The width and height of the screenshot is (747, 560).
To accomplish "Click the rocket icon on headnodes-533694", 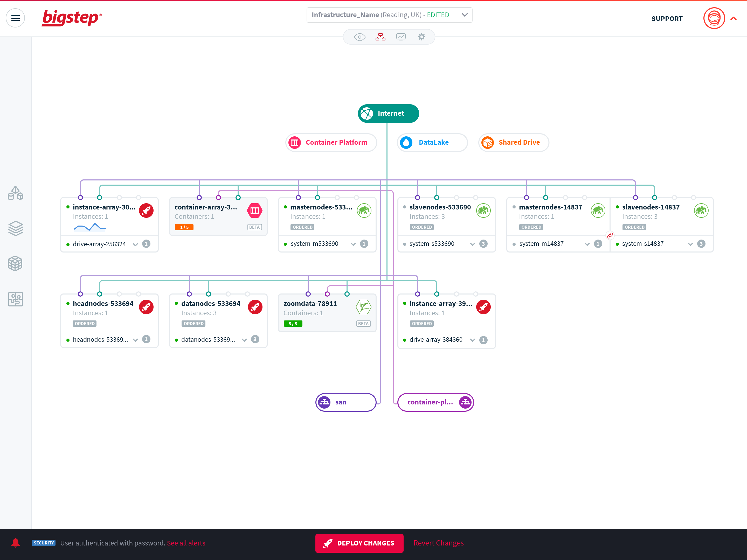I will point(146,307).
